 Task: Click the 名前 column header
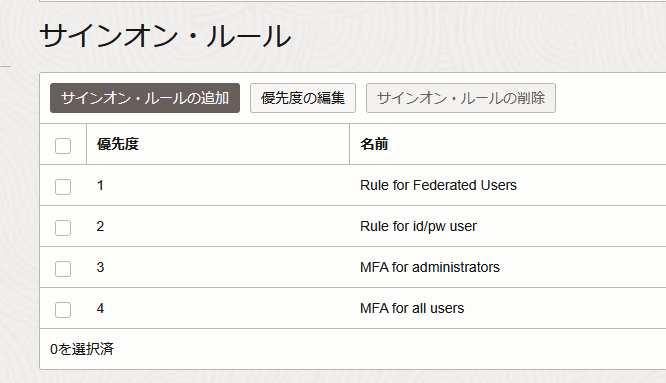374,144
